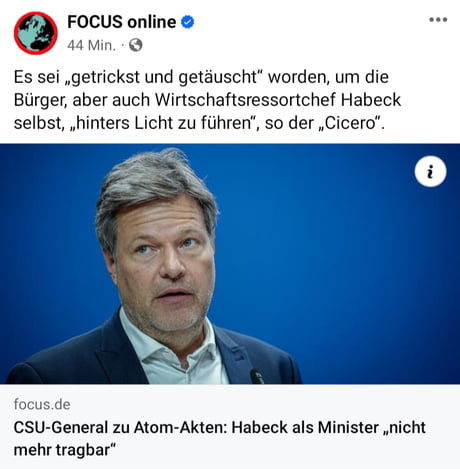This screenshot has height=469, width=460.
Task: Open the FOCUS online page name
Action: point(122,22)
